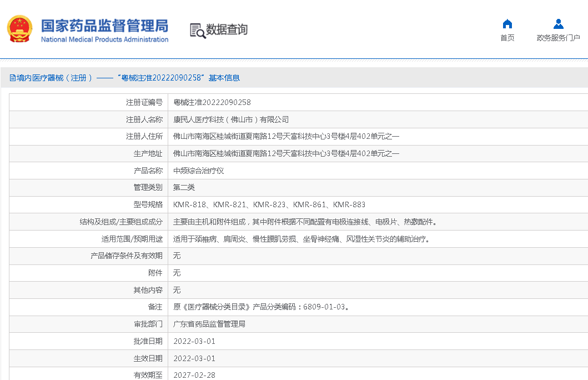This screenshot has width=588, height=380.
Task: Open the 政务服务门户 menu label
Action: click(x=558, y=38)
